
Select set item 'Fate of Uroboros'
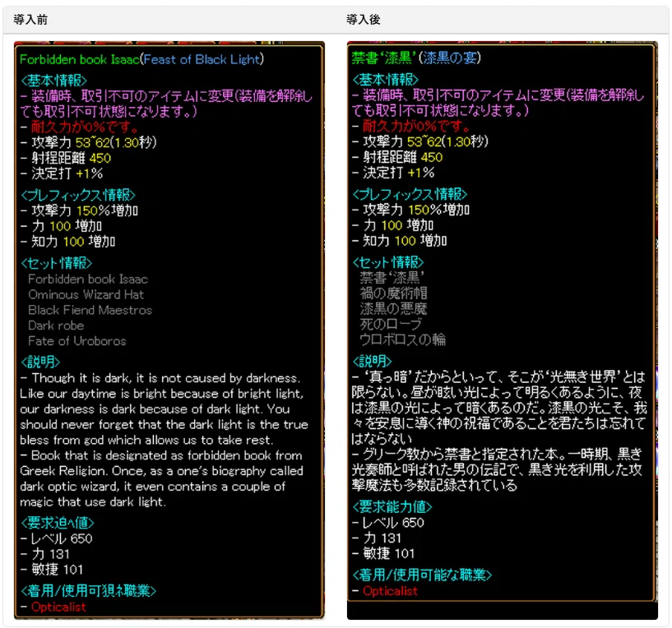click(x=77, y=341)
